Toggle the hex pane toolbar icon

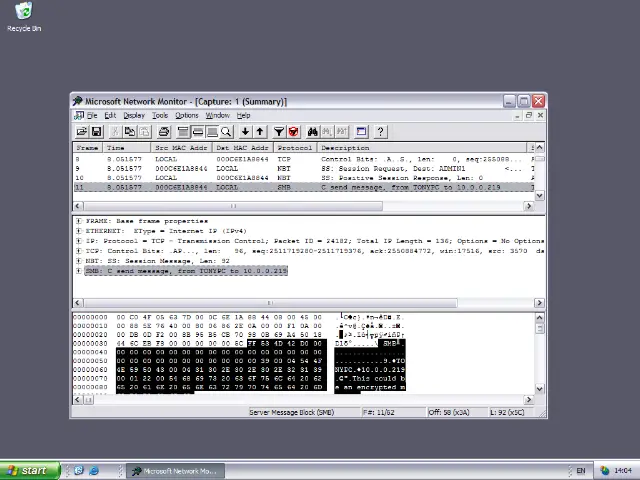(x=212, y=131)
